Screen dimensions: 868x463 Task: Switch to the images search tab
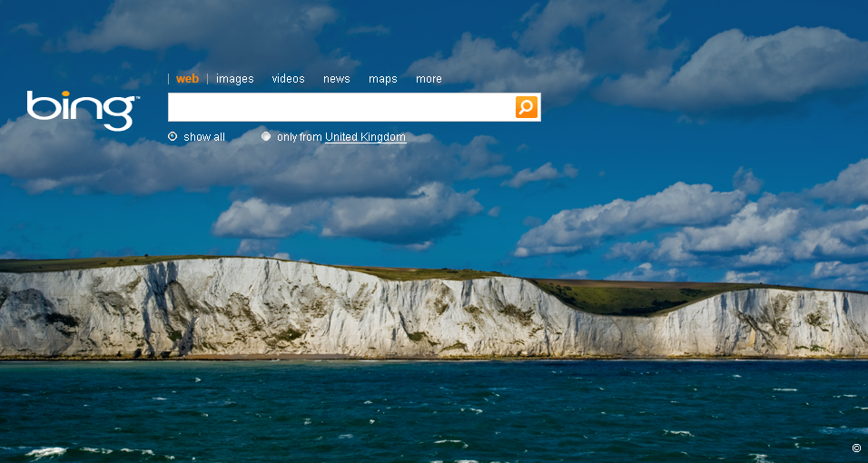point(235,79)
